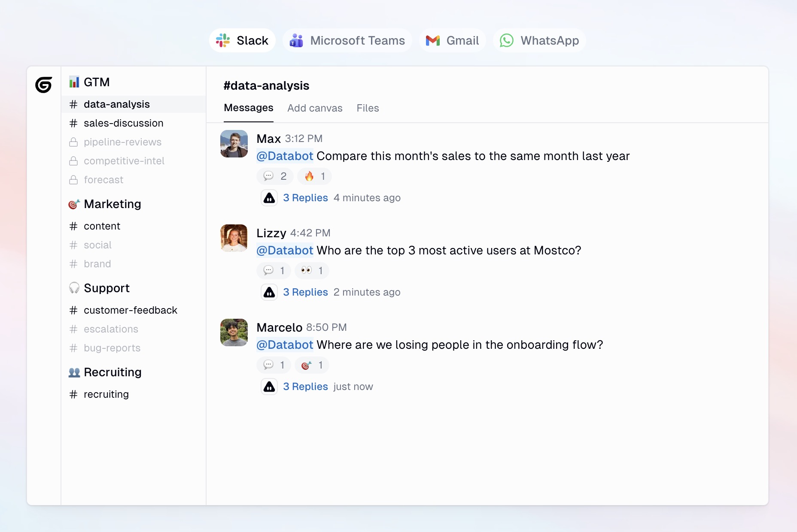Select the customer-feedback channel
The height and width of the screenshot is (532, 797).
(x=130, y=310)
